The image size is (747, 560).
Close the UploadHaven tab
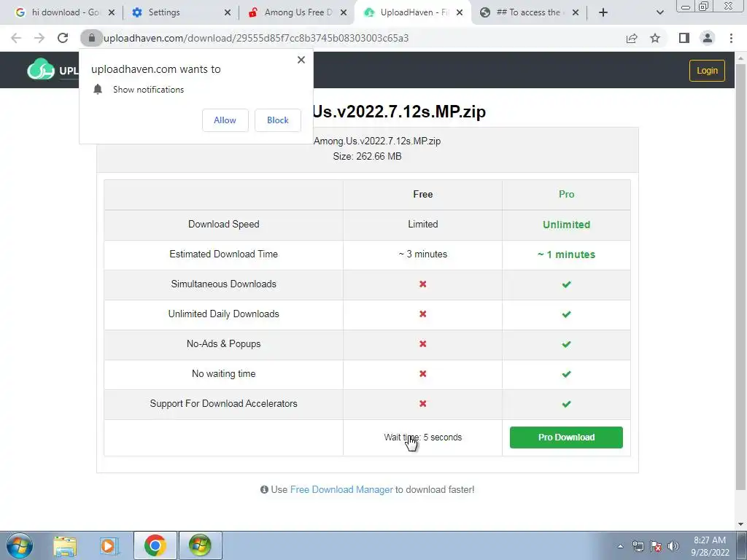coord(460,12)
